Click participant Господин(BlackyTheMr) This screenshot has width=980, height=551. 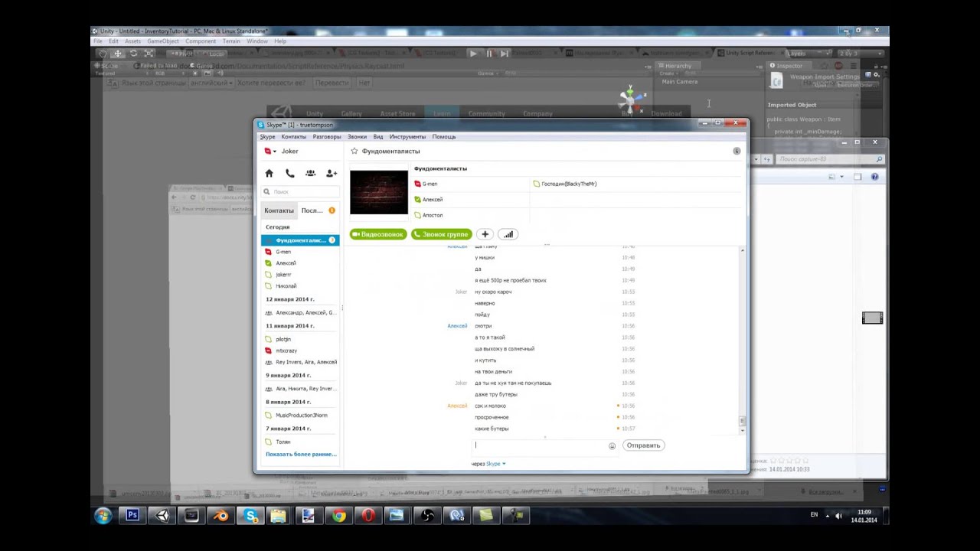click(569, 184)
